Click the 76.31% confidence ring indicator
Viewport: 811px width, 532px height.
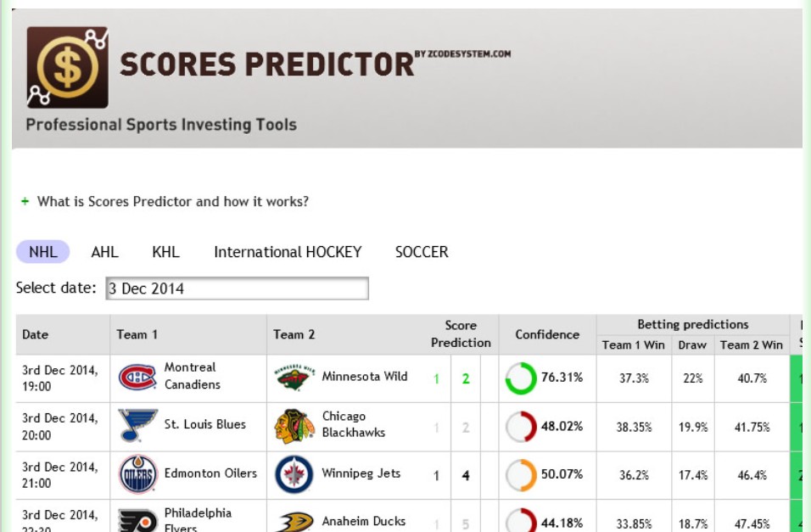pyautogui.click(x=521, y=378)
